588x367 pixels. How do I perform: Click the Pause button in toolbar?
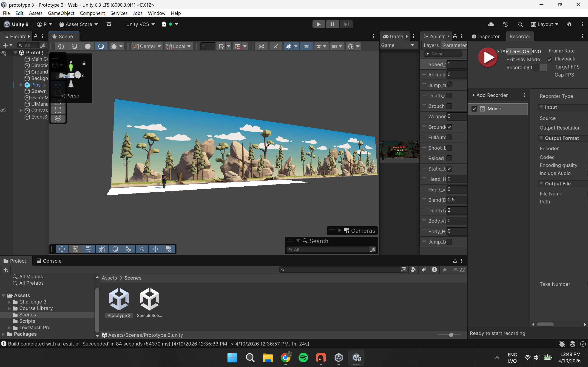332,24
